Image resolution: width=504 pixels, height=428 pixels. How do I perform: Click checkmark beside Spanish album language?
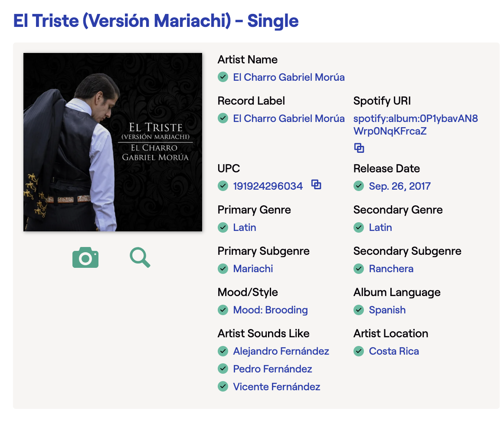point(359,310)
